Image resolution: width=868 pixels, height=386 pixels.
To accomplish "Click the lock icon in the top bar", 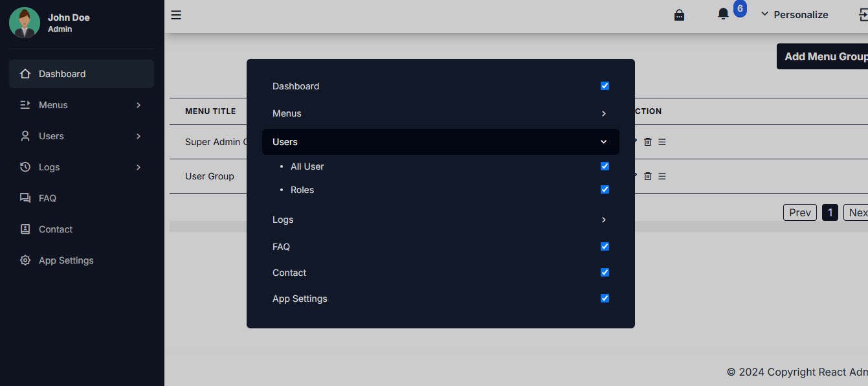I will click(x=679, y=14).
